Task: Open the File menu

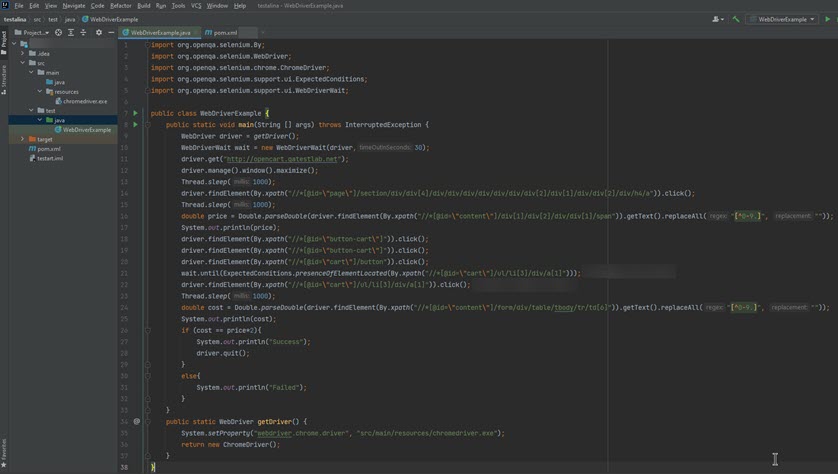Action: pos(19,6)
